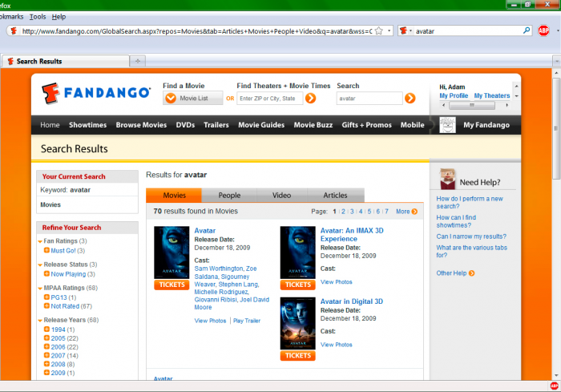This screenshot has width=561, height=392.
Task: Open the tab list dropdown arrow
Action: tap(557, 61)
